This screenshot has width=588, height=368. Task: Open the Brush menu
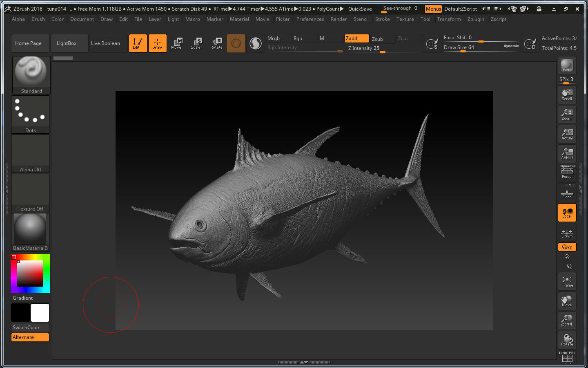38,19
